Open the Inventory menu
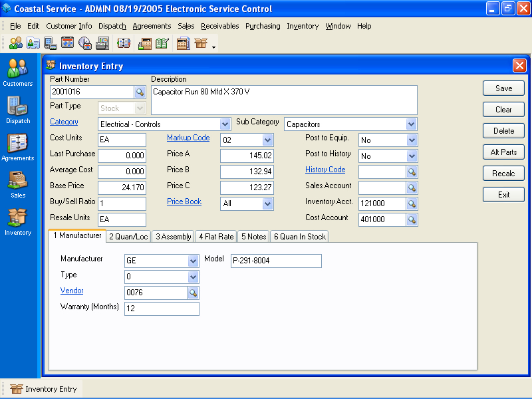Viewport: 532px width, 399px height. click(x=303, y=26)
